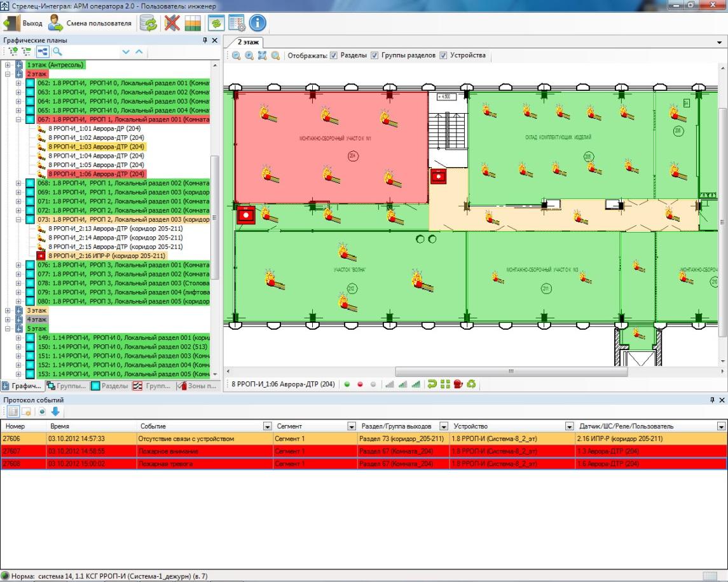
Task: Click the blue up chevron in plans toolbar
Action: coord(139,52)
